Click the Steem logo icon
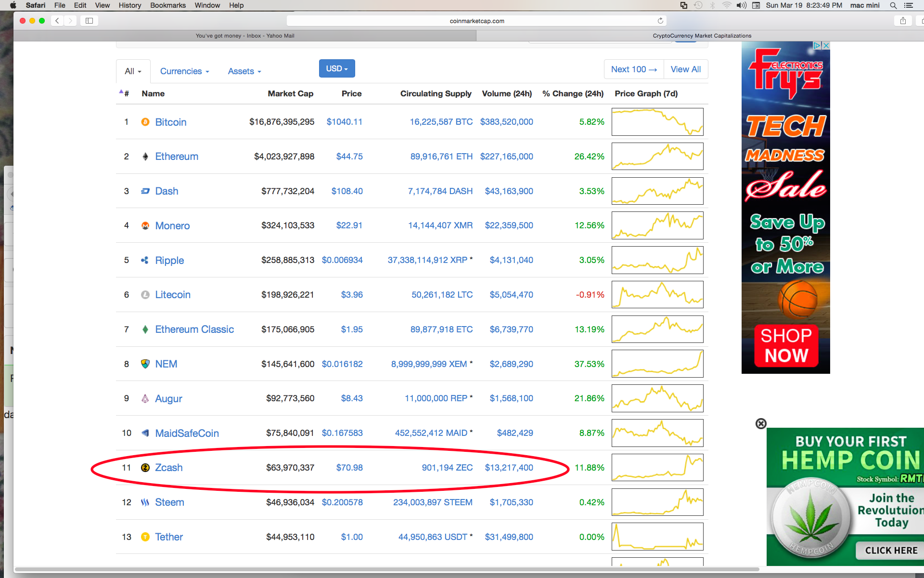The height and width of the screenshot is (578, 924). point(145,502)
